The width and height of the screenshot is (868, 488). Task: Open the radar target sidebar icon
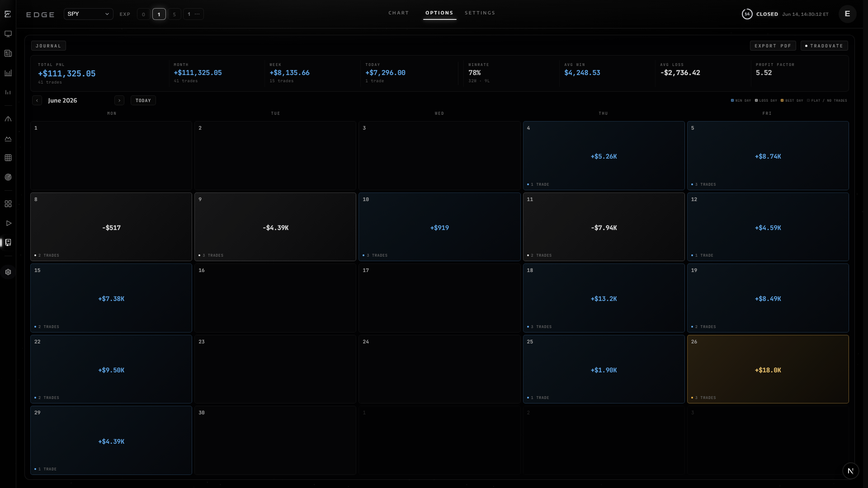click(x=8, y=177)
